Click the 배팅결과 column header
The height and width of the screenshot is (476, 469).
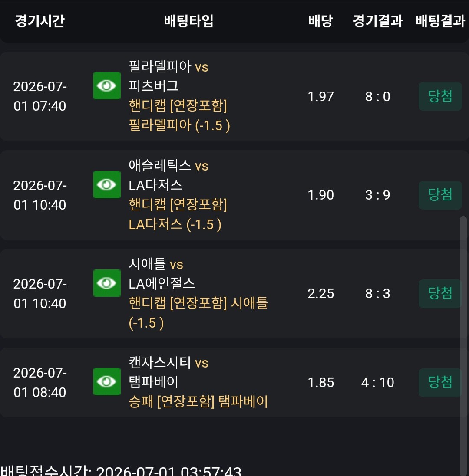[x=440, y=21]
